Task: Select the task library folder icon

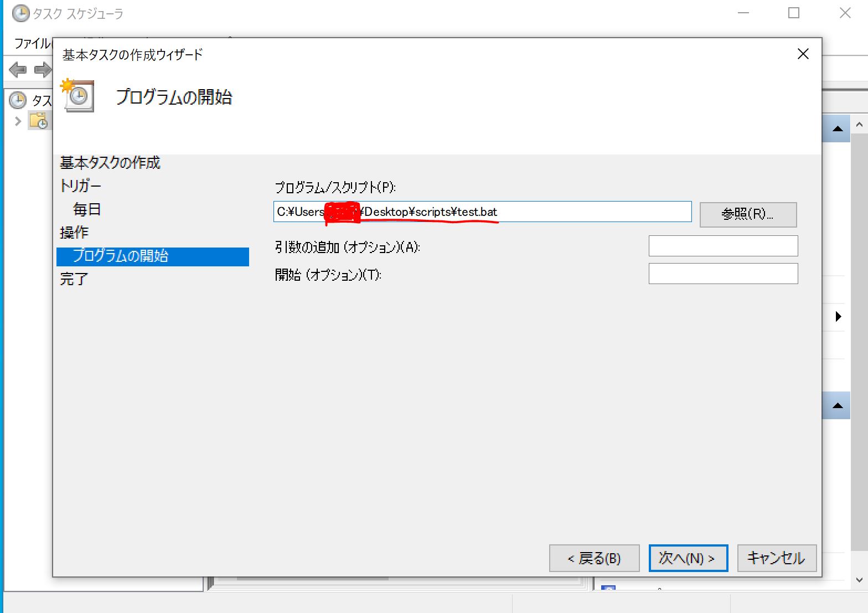Action: click(x=39, y=120)
